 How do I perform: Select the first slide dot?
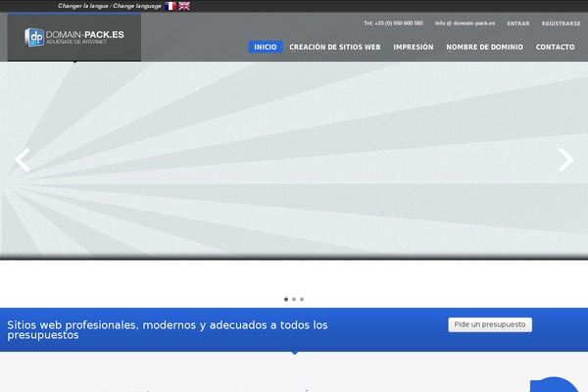[286, 299]
